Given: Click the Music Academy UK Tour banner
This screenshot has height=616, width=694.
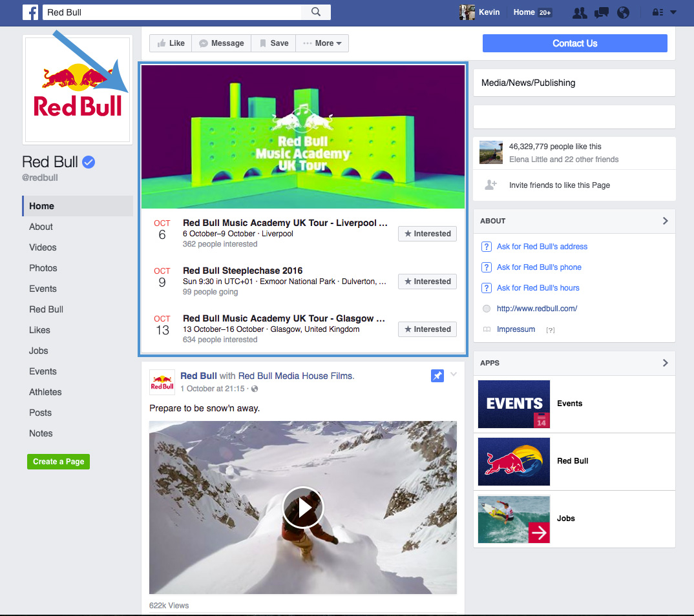Looking at the screenshot, I should coord(303,137).
